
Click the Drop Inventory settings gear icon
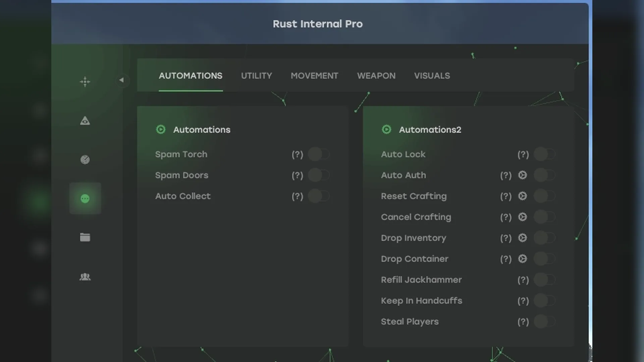522,238
